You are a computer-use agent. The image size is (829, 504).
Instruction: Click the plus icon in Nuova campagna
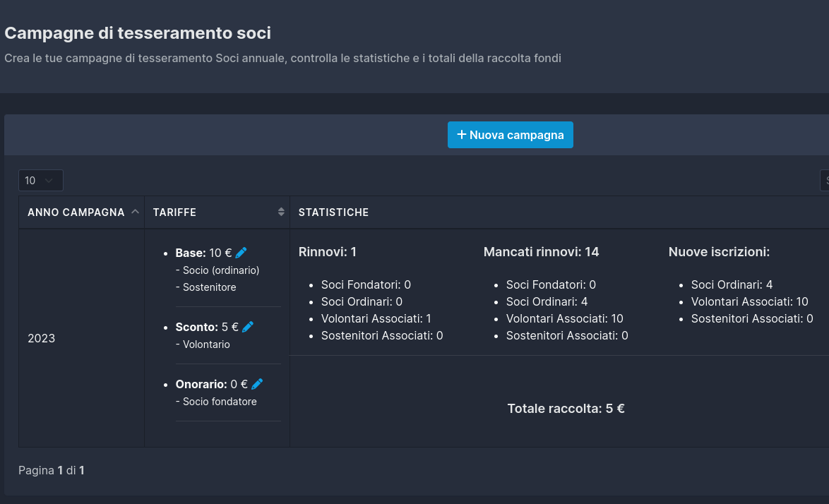click(x=462, y=135)
